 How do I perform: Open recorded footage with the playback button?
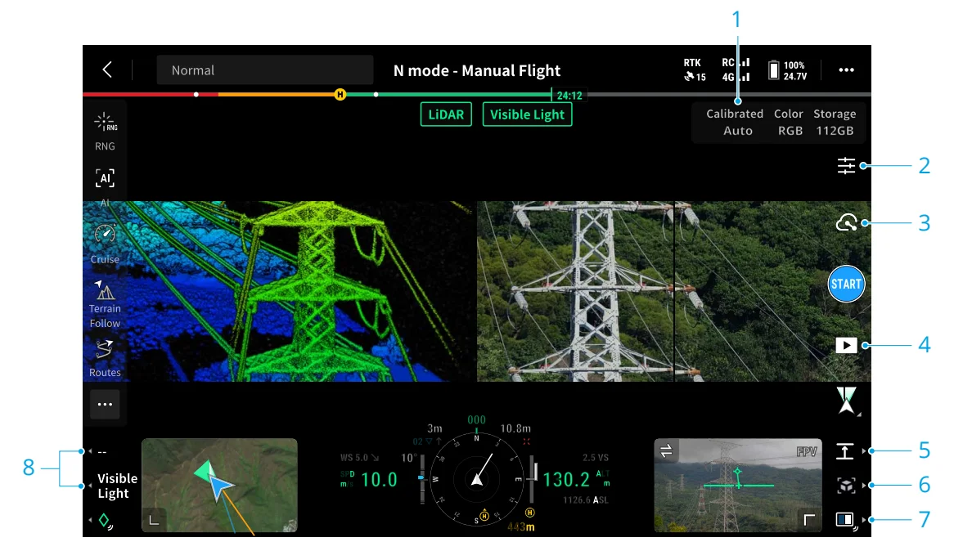point(847,345)
